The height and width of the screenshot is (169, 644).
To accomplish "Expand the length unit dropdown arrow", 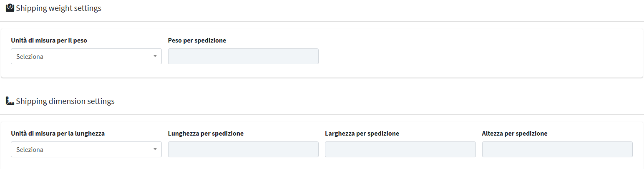I will click(x=155, y=149).
